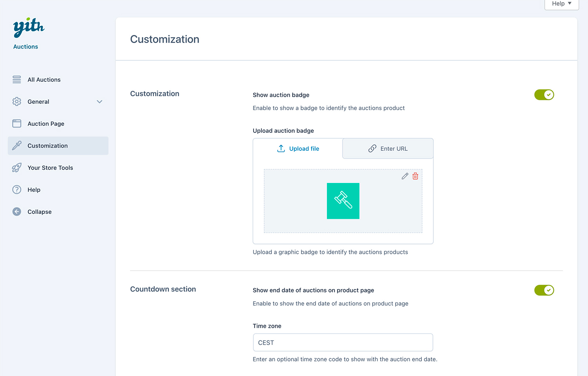Click the Help question mark icon
588x376 pixels.
[17, 190]
